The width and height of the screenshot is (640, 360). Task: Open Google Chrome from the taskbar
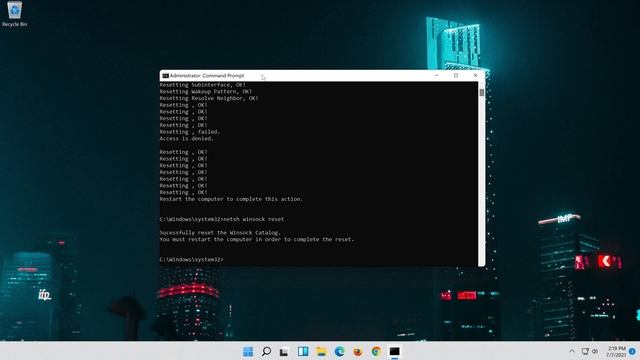[376, 351]
